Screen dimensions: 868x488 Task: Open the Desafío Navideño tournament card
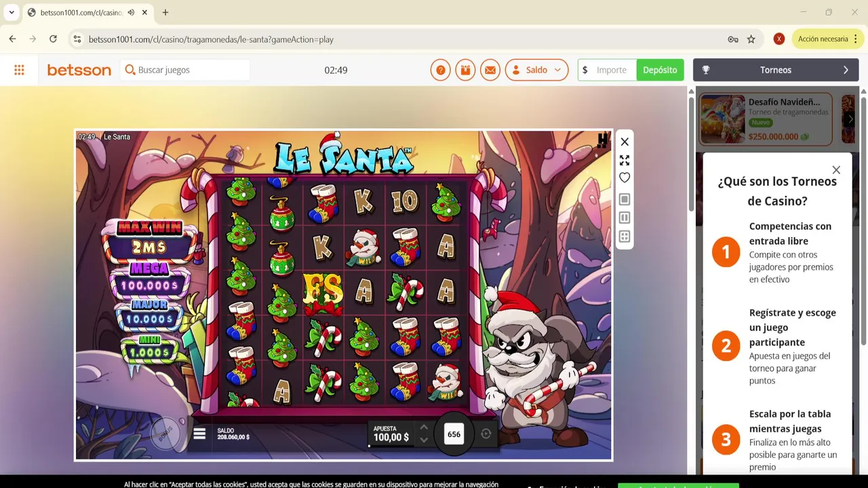tap(766, 119)
